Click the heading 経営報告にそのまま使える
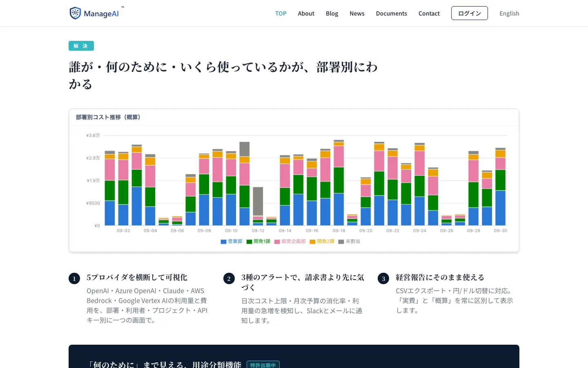Screen dimensions: 588x368 [x=440, y=278]
